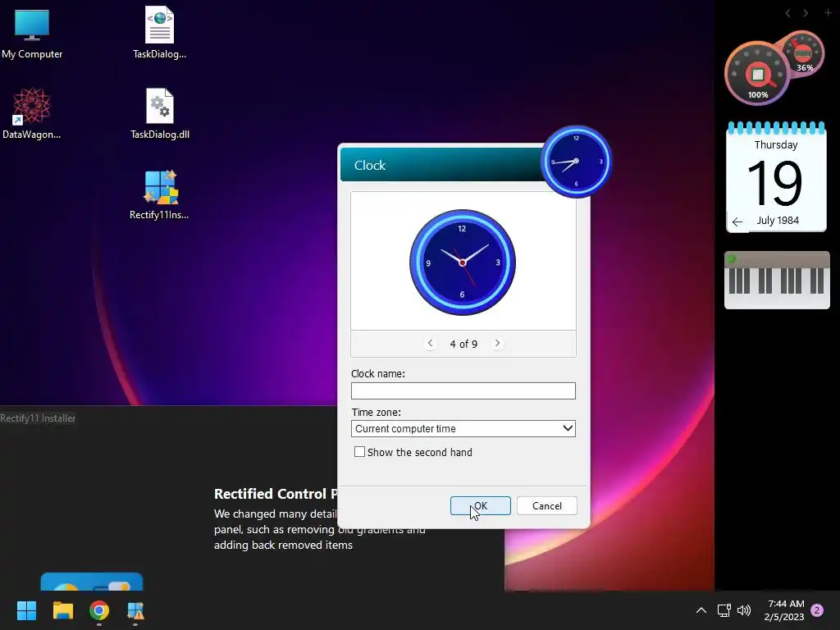Screen dimensions: 840x630
Task: Go to previous gadget page in sidebar
Action: [787, 13]
